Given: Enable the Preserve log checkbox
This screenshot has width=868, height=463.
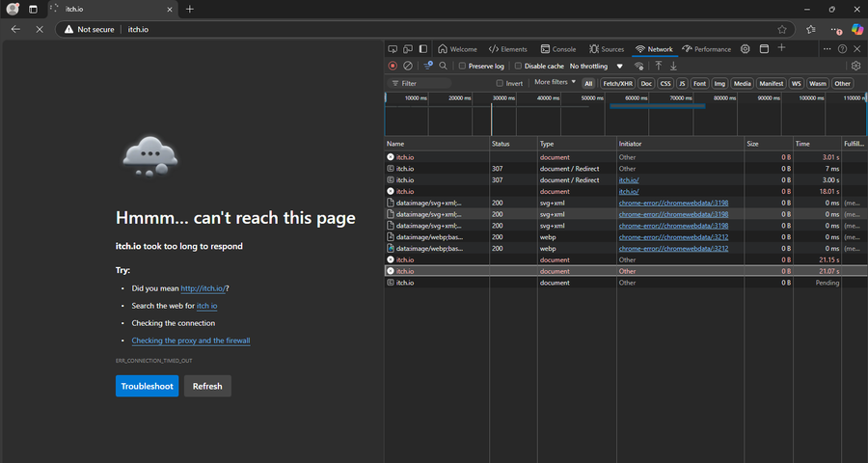Looking at the screenshot, I should pos(462,66).
